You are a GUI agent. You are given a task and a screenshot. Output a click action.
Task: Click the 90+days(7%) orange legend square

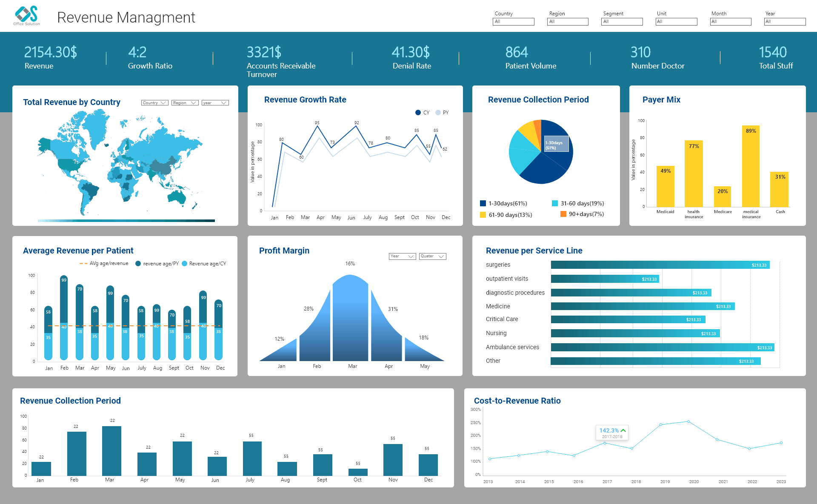point(563,214)
